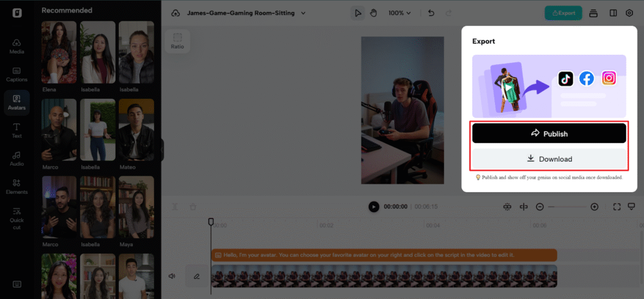The height and width of the screenshot is (299, 644).
Task: Switch to the Captions tab
Action: click(16, 74)
